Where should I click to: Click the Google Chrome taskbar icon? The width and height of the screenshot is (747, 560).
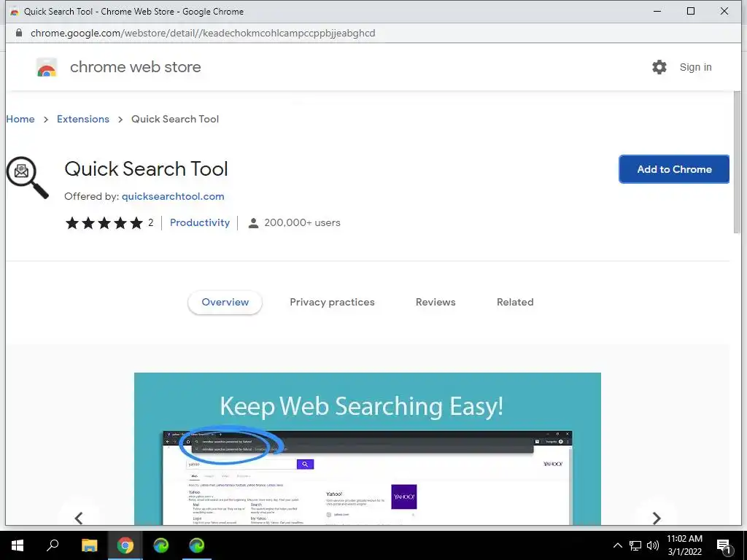(125, 545)
